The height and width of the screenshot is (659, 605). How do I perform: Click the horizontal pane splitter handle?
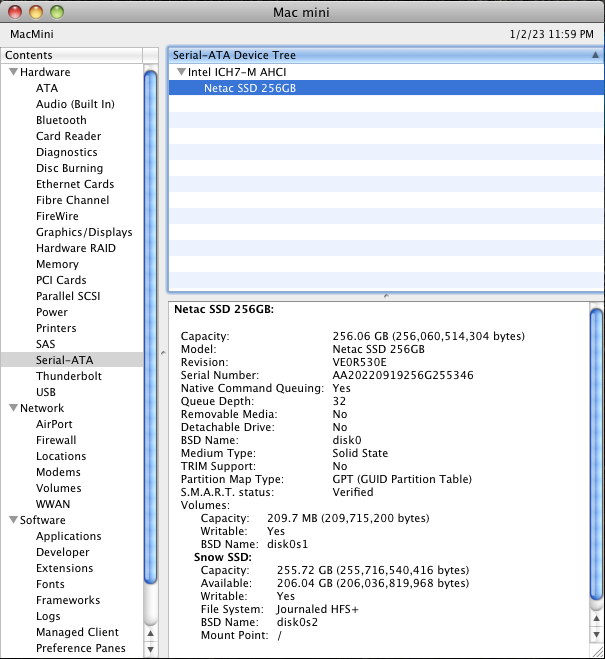386,296
